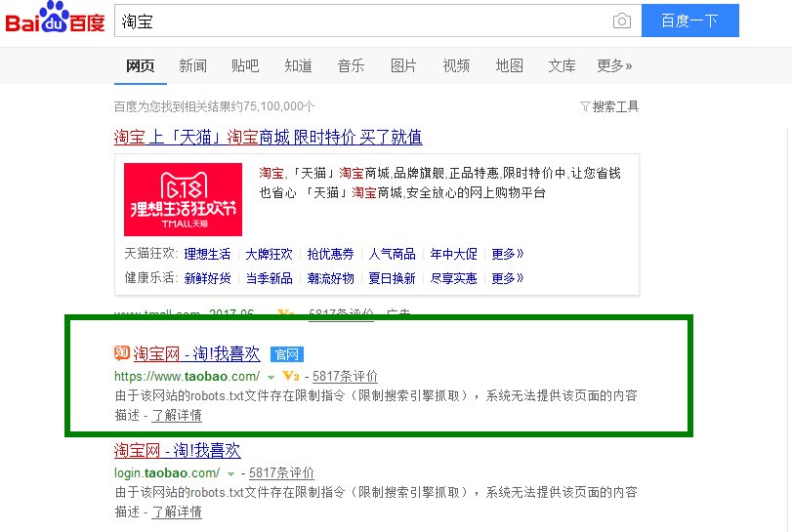The image size is (792, 532).
Task: Open 5817条评价 under www.taobao.com
Action: (x=345, y=376)
